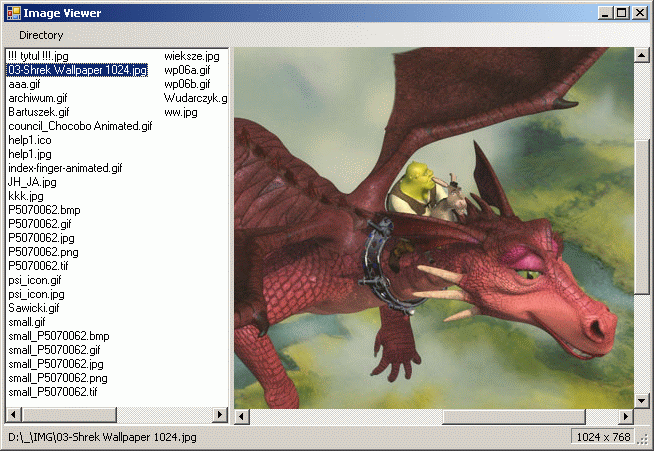Select file '!!! tytul !!!.jpg'
The height and width of the screenshot is (451, 654).
[38, 56]
